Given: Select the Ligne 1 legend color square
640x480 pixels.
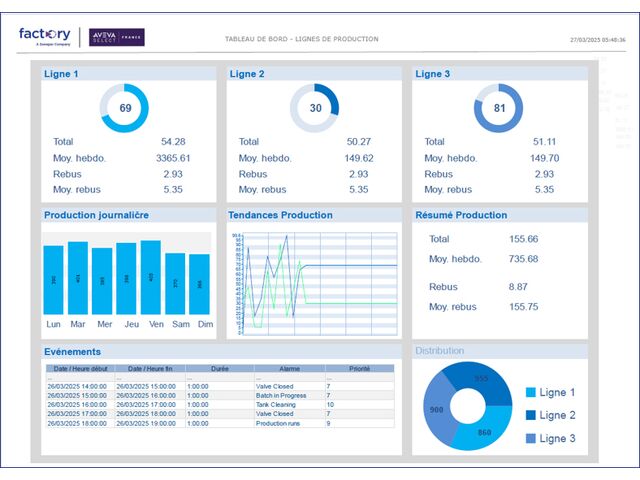Looking at the screenshot, I should point(530,393).
